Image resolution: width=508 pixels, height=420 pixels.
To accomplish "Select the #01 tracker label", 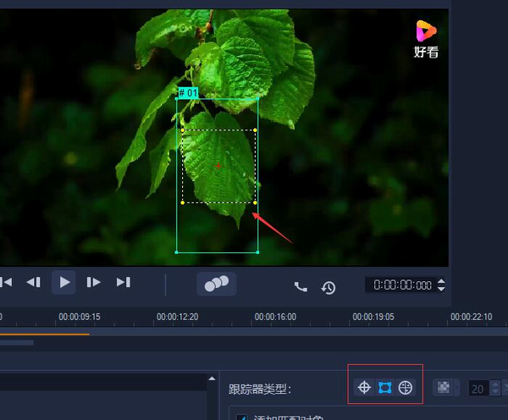I will pos(187,92).
